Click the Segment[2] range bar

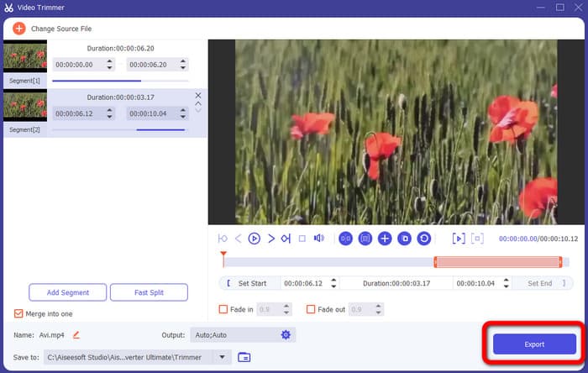[120, 129]
